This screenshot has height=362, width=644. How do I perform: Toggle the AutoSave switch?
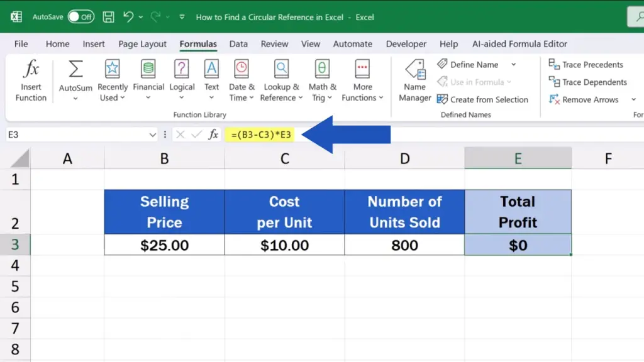tap(80, 17)
